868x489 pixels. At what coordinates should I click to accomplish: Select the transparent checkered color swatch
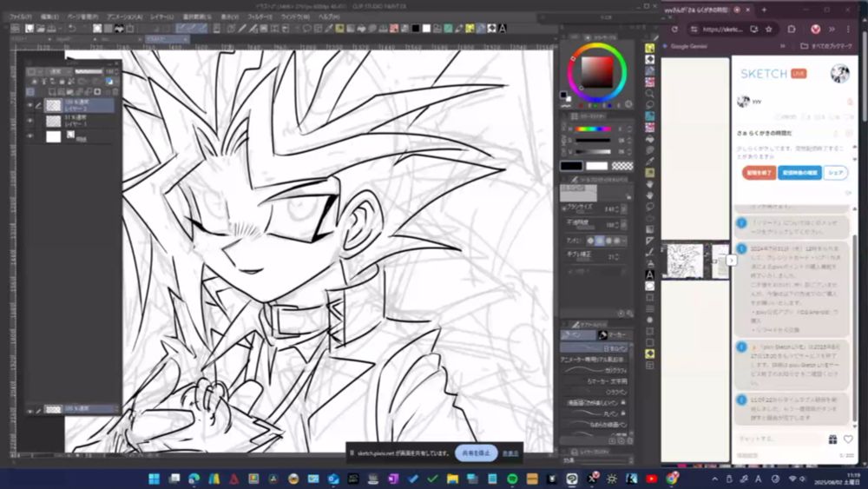(622, 166)
